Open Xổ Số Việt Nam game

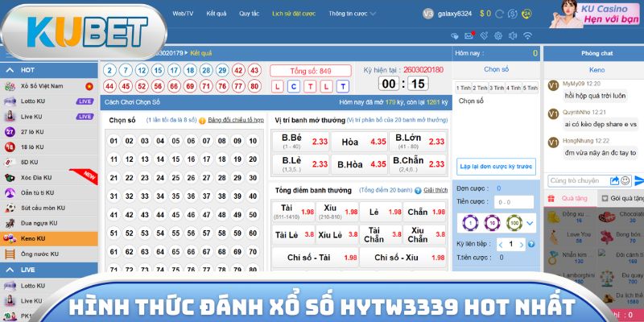point(49,86)
